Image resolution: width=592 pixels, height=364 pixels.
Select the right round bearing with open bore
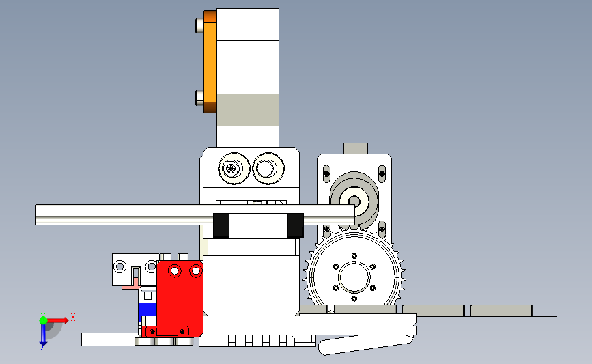point(268,169)
